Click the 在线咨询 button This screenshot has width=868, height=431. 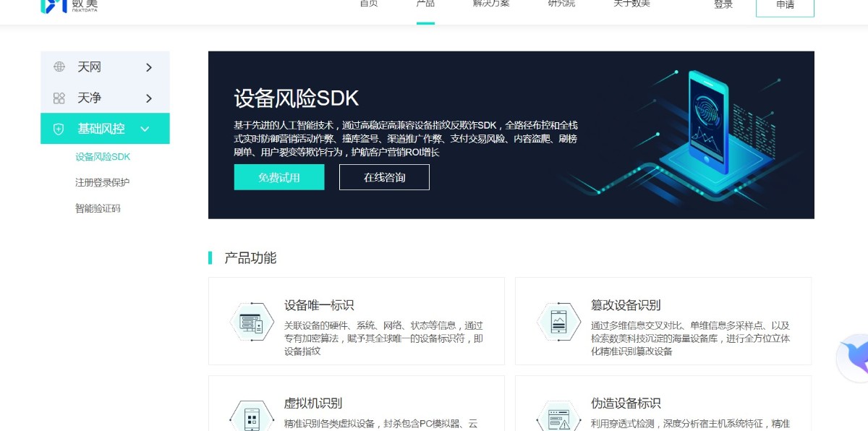384,177
